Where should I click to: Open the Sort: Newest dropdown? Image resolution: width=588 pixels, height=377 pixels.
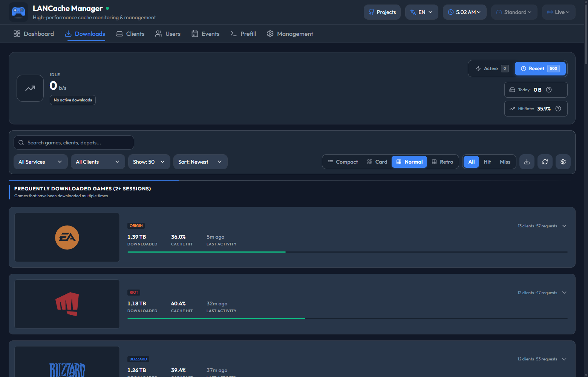pos(201,162)
